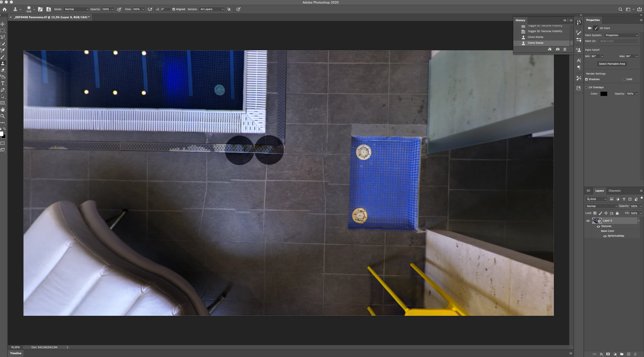Screen dimensions: 644x357
Task: Select the Horizontal Type tool
Action: [3, 83]
